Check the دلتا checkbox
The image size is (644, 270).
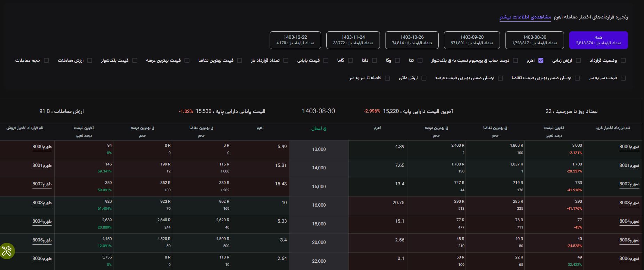coord(374,60)
